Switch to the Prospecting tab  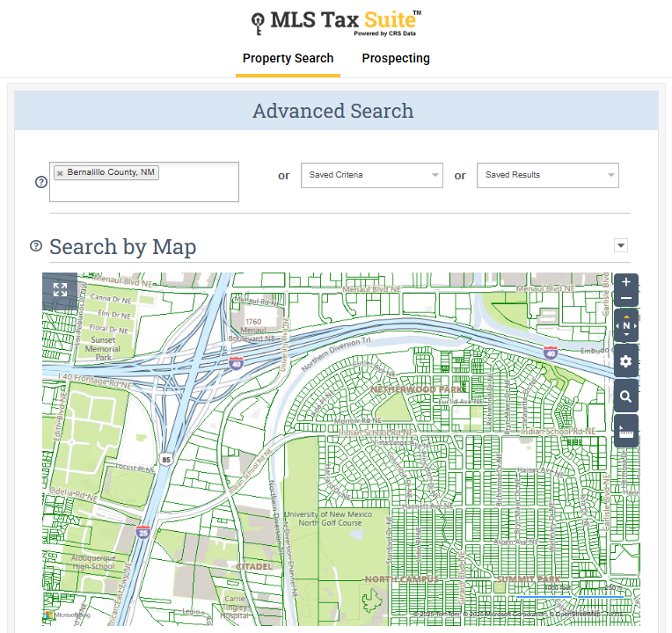(x=396, y=58)
